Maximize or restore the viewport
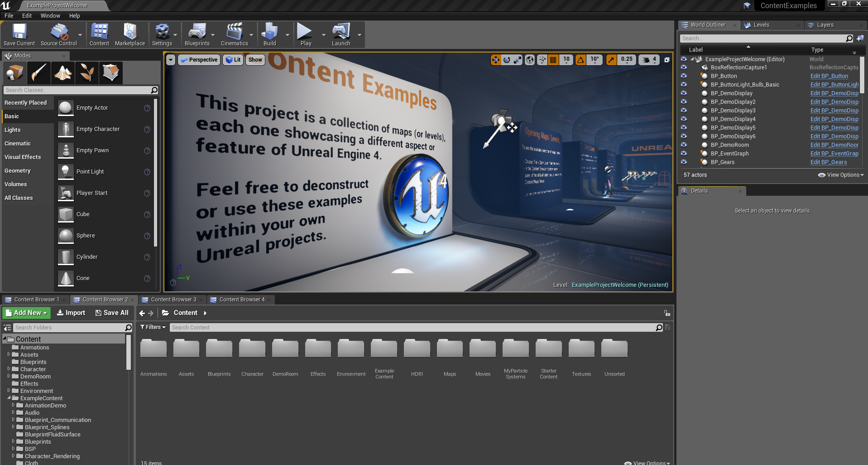This screenshot has width=868, height=465. tap(667, 60)
